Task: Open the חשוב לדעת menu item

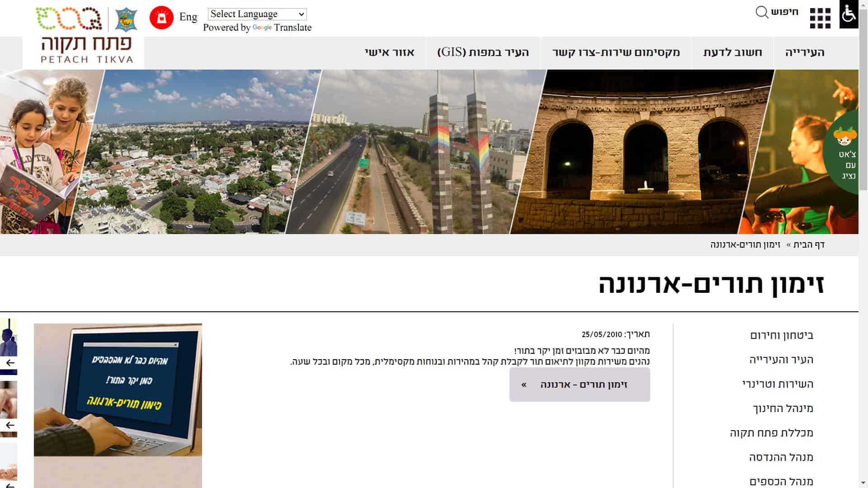Action: tap(732, 52)
